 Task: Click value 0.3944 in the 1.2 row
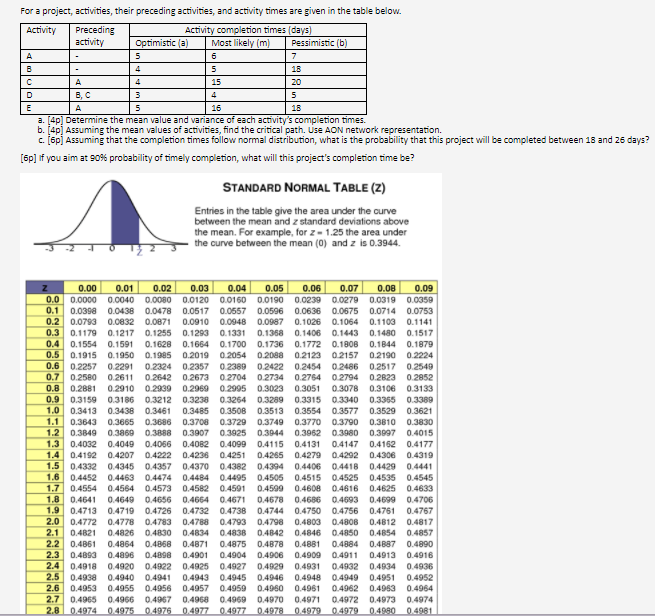pos(270,433)
